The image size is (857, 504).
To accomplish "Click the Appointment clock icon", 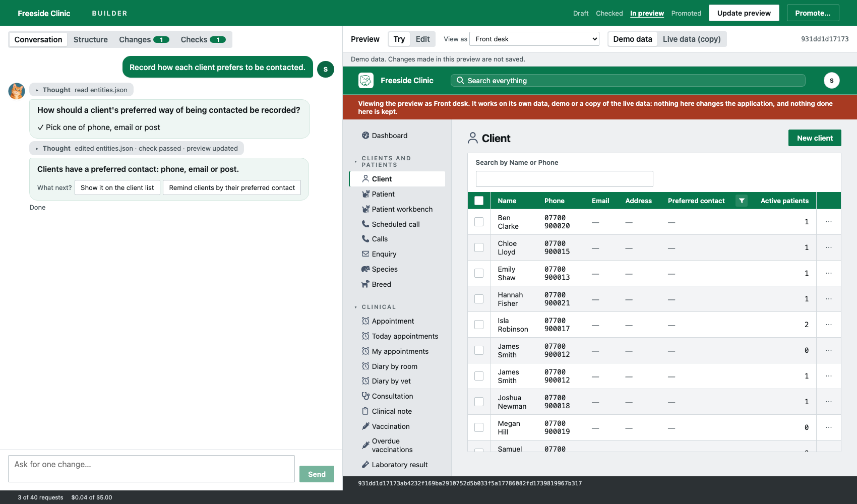I will point(365,321).
